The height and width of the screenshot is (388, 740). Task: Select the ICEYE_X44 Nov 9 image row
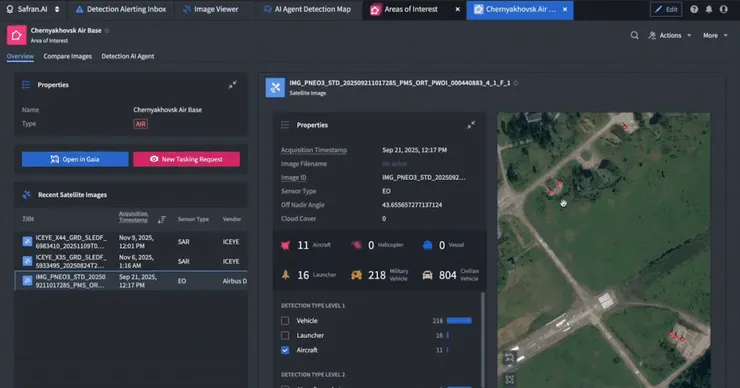click(x=131, y=242)
